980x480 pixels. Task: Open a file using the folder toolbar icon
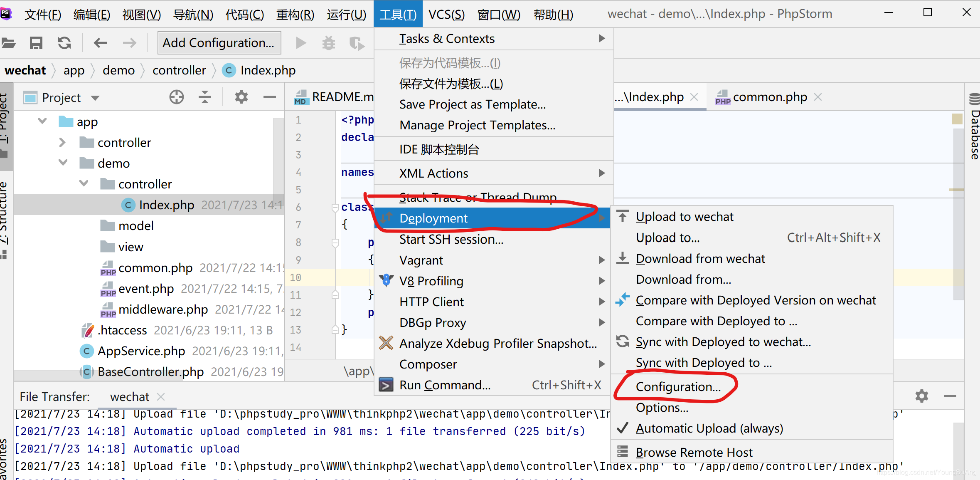9,43
